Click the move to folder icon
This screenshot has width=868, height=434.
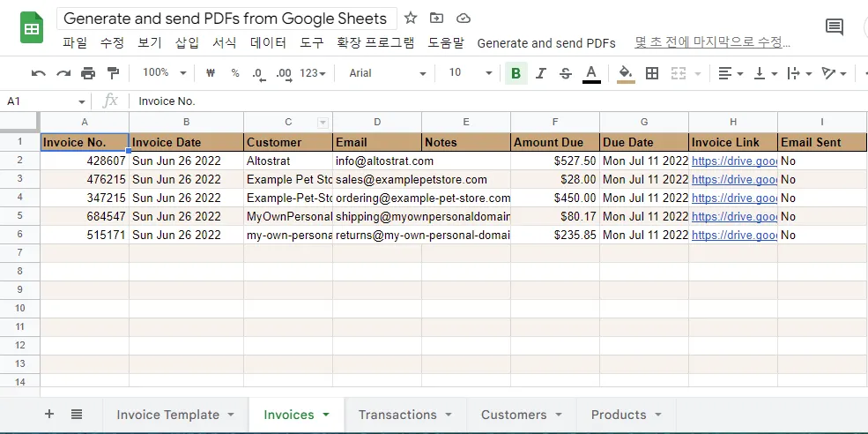tap(437, 18)
